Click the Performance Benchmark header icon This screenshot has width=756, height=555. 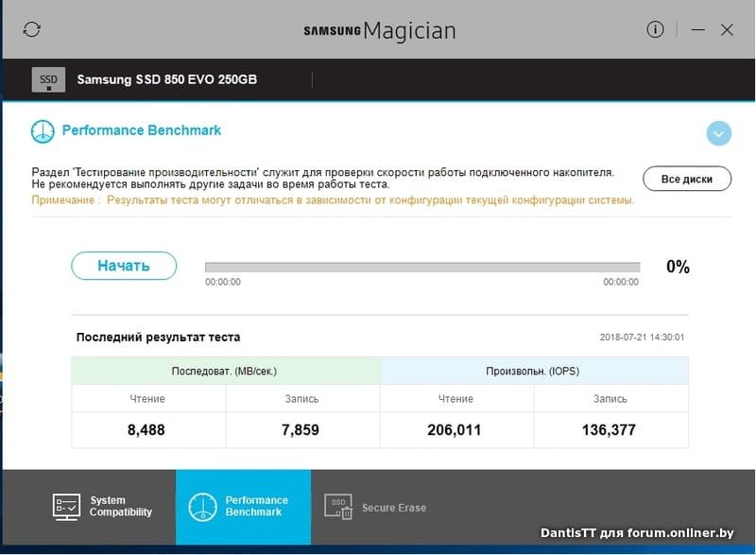pyautogui.click(x=43, y=131)
